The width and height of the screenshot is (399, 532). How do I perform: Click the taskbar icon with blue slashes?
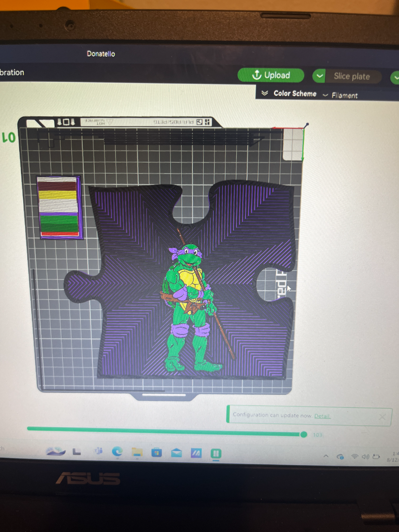click(x=196, y=453)
